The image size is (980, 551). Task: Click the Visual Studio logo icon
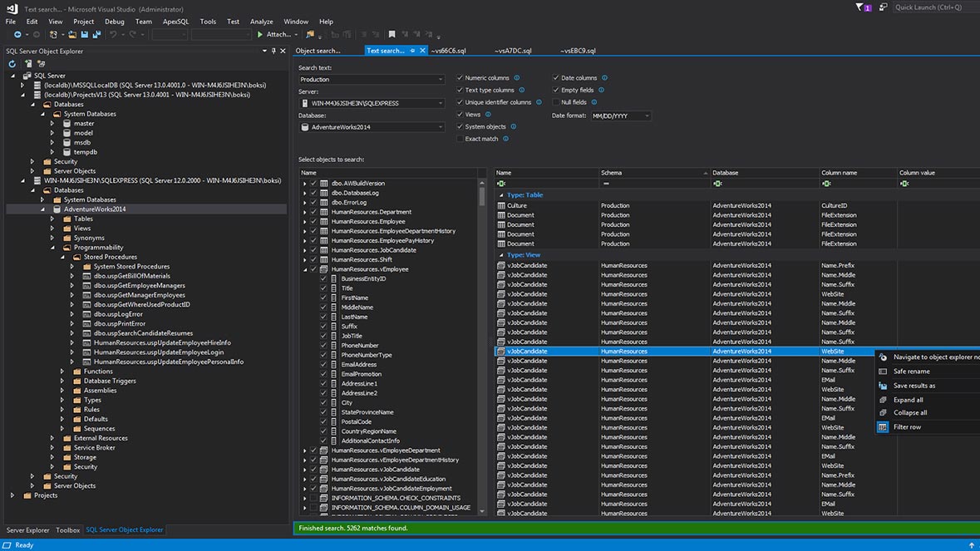click(12, 8)
